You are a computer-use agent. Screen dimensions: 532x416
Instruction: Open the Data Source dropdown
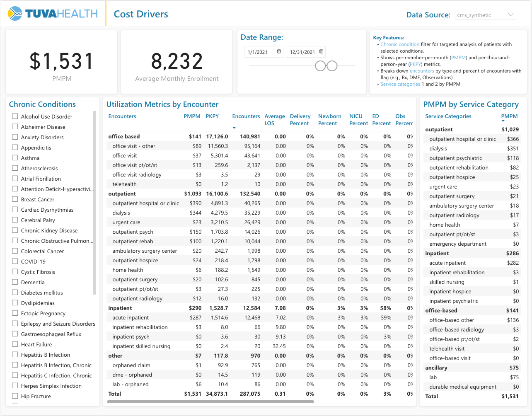pos(485,15)
